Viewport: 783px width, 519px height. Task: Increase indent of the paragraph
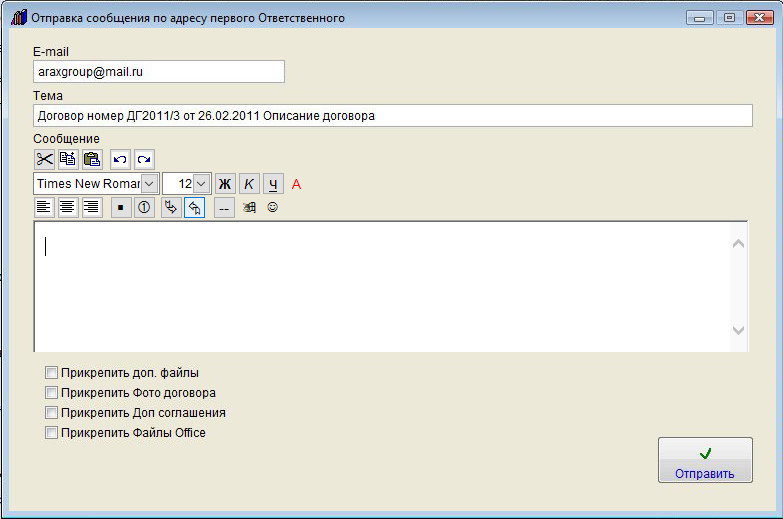171,207
